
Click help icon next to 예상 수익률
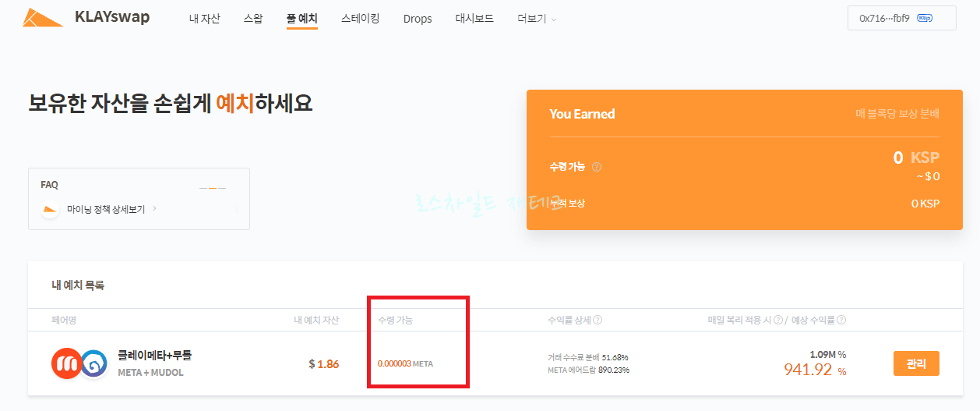click(x=841, y=320)
